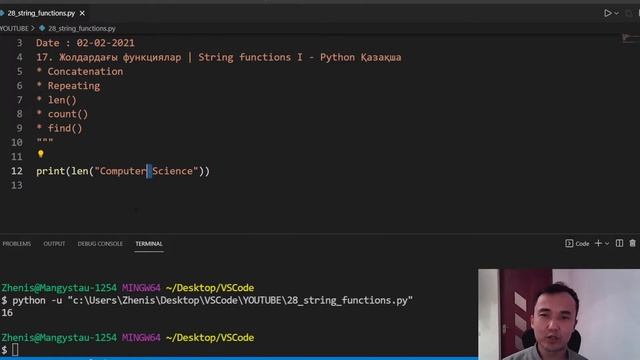Open the PROBLEMS panel tab
640x360 pixels.
pyautogui.click(x=17, y=244)
